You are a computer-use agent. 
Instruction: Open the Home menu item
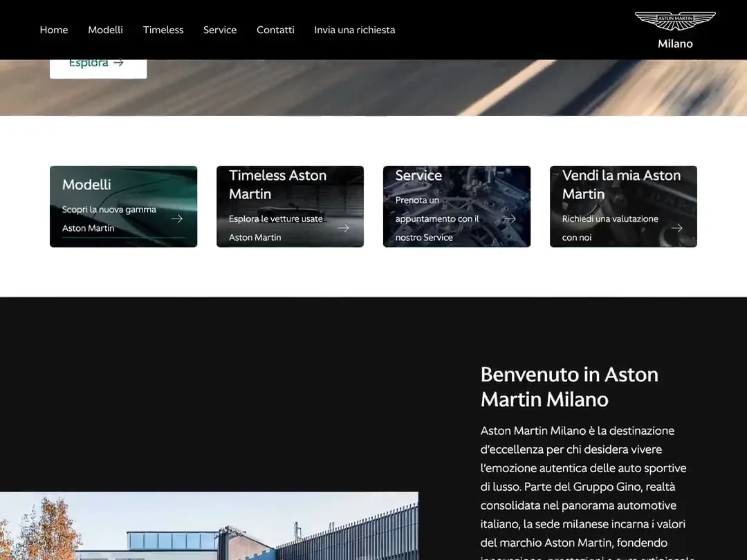pos(54,30)
